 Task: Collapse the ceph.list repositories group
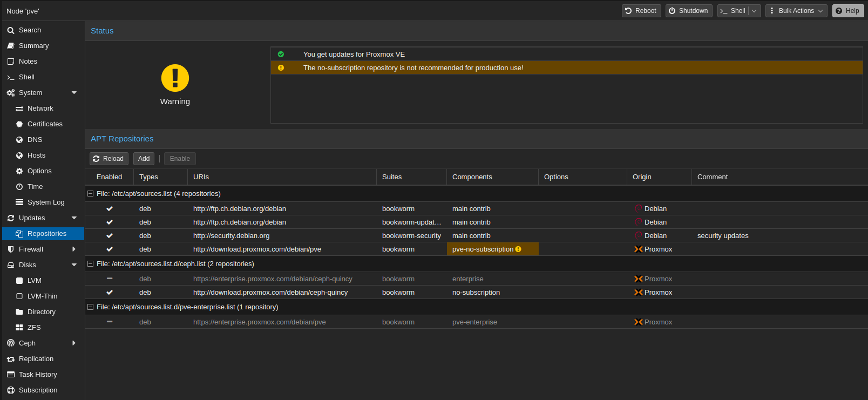(91, 264)
